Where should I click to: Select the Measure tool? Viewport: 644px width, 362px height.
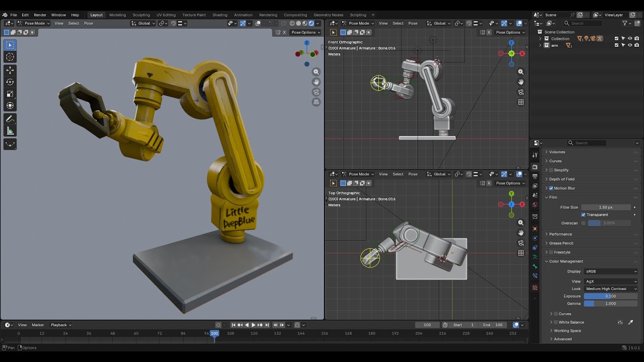coord(10,131)
